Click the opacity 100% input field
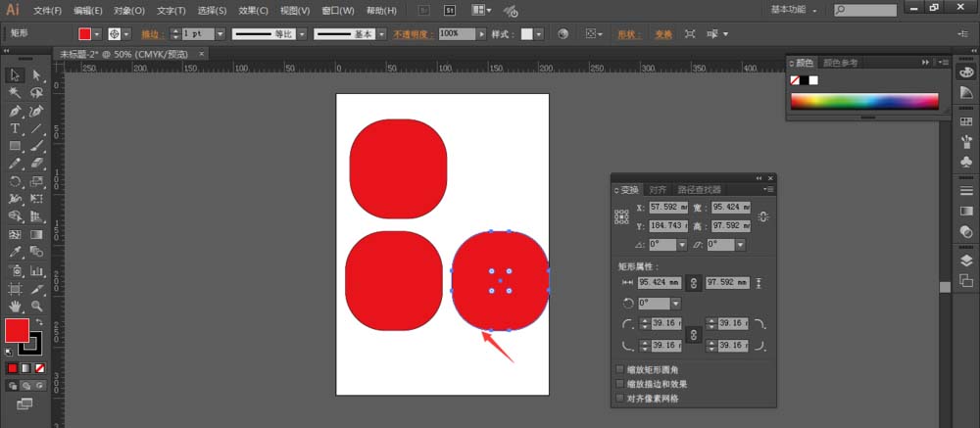Image resolution: width=980 pixels, height=428 pixels. 458,33
